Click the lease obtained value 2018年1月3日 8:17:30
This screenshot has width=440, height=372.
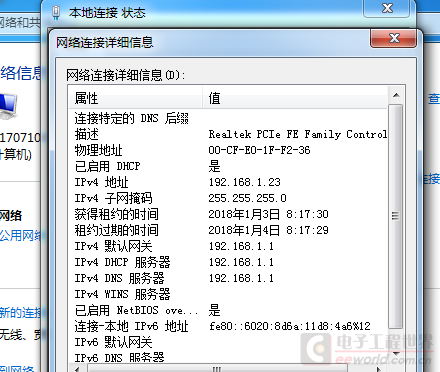(269, 214)
